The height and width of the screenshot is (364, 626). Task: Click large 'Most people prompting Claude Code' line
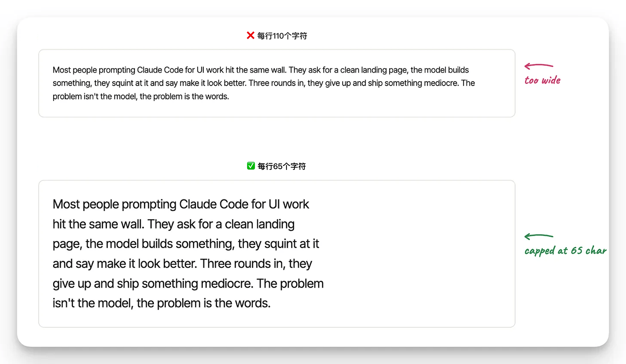(181, 204)
